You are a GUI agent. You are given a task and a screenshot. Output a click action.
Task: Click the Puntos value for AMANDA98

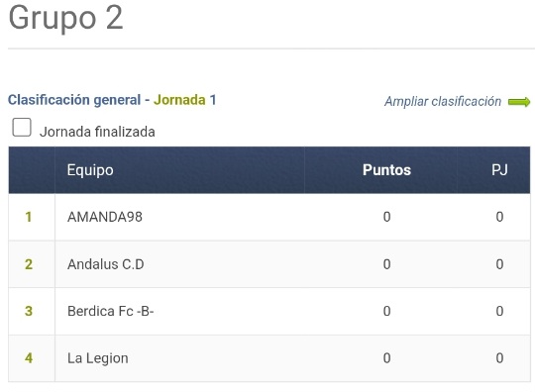386,217
